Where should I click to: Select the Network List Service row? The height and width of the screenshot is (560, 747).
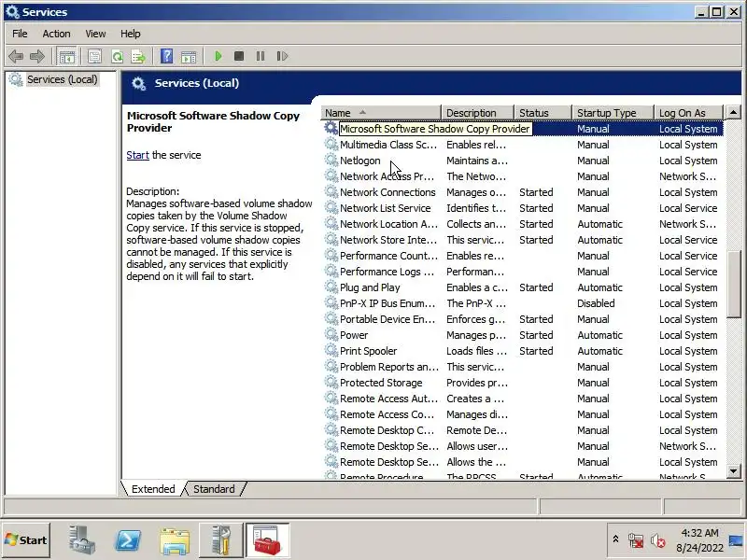(x=523, y=208)
